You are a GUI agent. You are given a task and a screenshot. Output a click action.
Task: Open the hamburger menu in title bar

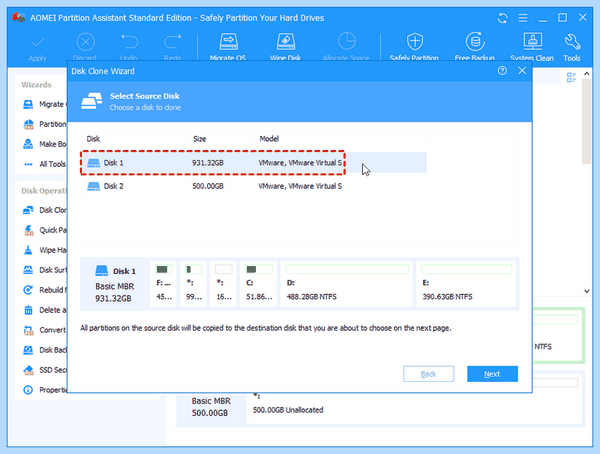(x=523, y=18)
